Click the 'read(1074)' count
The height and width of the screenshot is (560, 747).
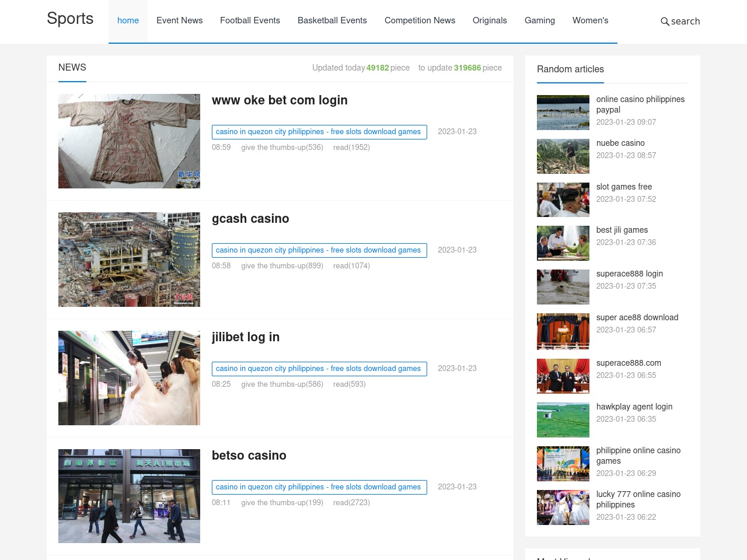(x=351, y=266)
